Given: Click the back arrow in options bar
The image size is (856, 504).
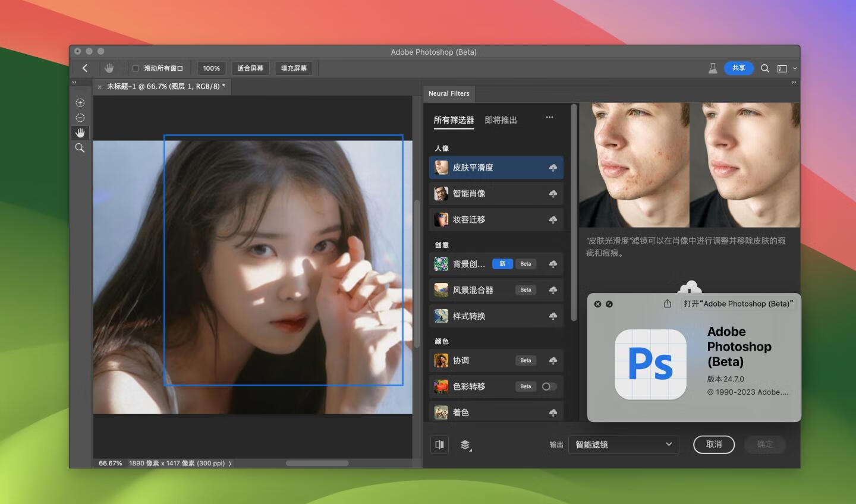Looking at the screenshot, I should tap(85, 68).
